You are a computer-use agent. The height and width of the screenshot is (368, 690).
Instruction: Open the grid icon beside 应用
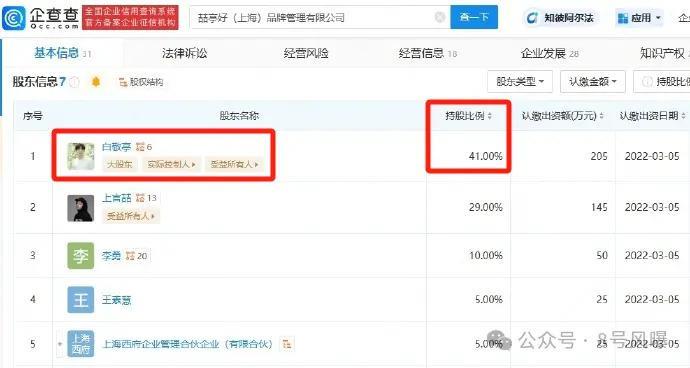623,18
